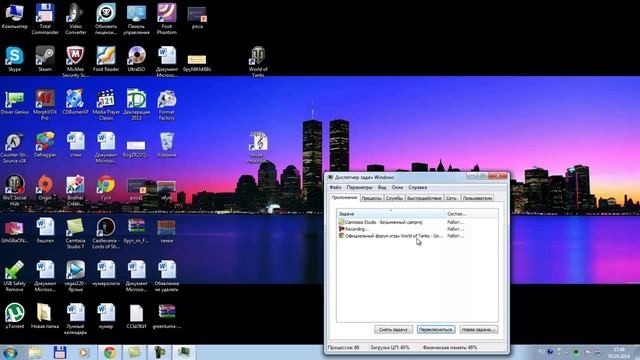Open Chrome from the taskbar

point(109,353)
